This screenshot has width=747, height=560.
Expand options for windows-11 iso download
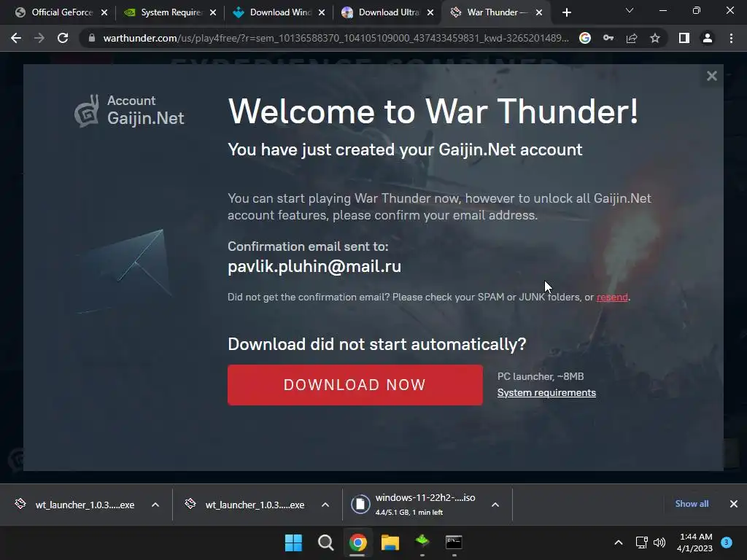(x=495, y=505)
